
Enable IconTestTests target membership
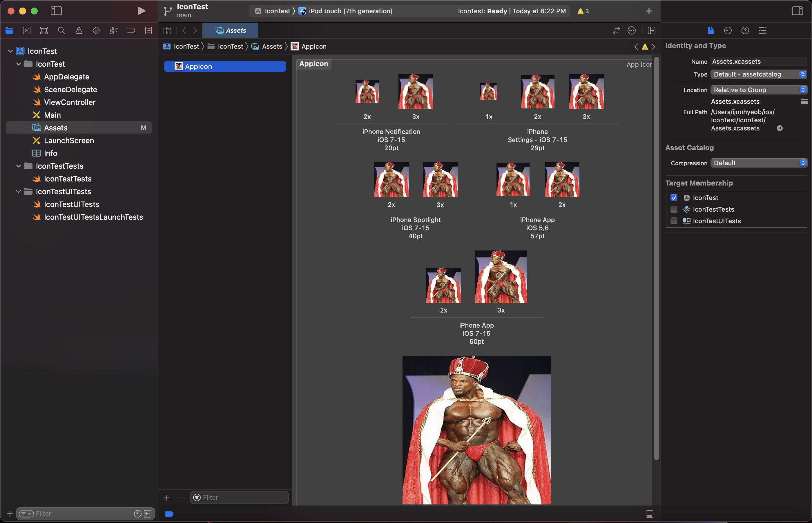[674, 209]
